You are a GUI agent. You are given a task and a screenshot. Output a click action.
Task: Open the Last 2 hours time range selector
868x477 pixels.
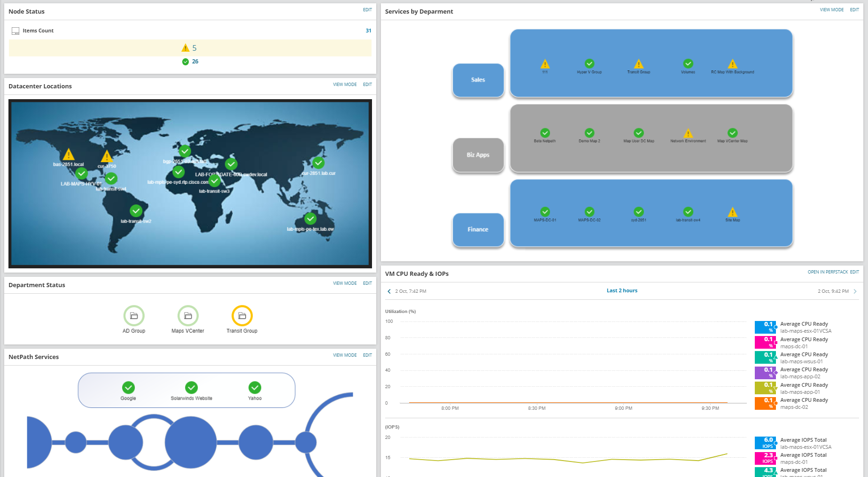tap(622, 290)
